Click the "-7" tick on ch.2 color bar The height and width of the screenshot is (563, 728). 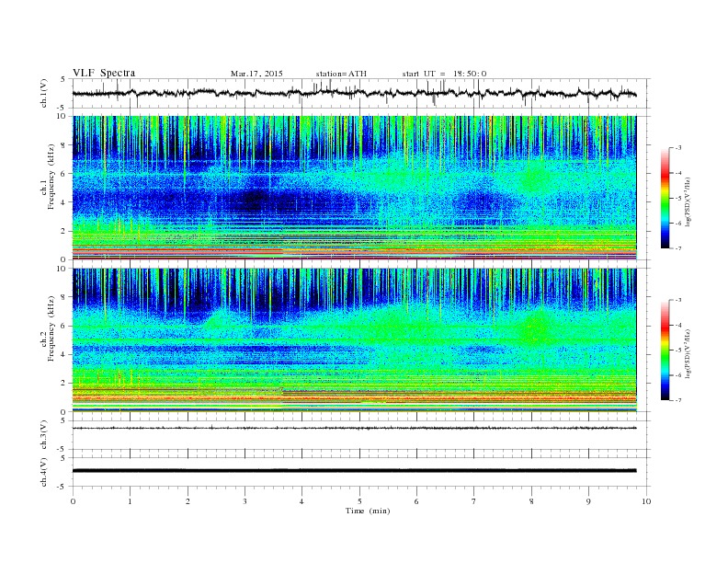(x=677, y=400)
